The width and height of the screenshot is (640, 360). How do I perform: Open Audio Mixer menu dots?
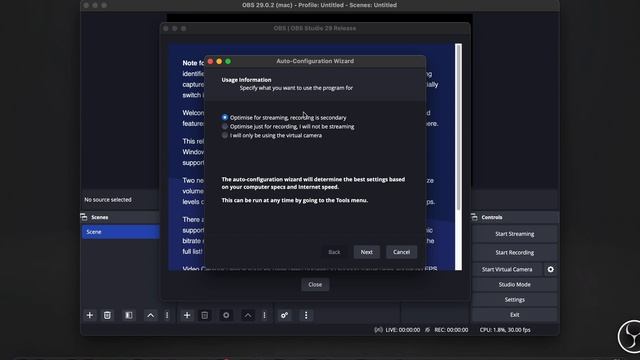306,315
